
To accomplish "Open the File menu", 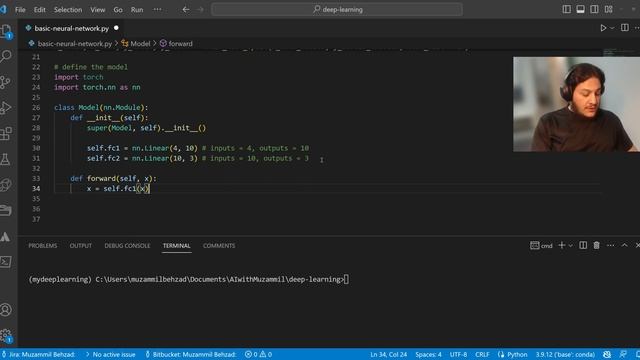I will pos(20,9).
